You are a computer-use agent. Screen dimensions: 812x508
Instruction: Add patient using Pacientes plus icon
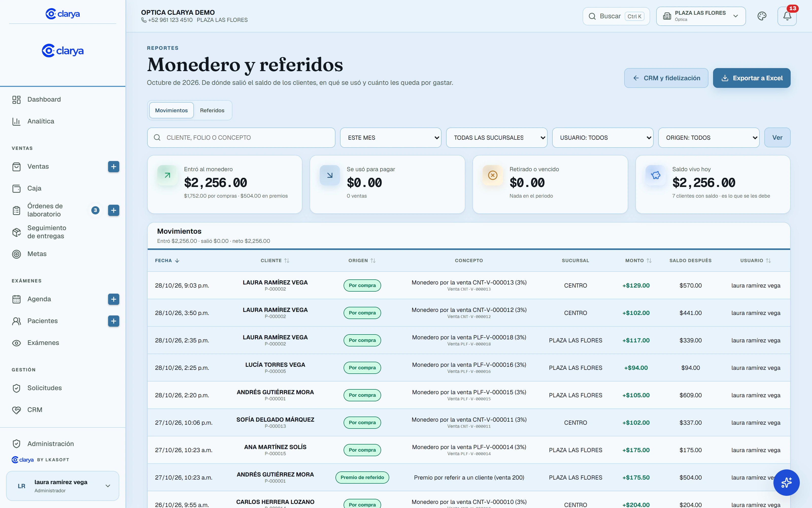tap(113, 321)
